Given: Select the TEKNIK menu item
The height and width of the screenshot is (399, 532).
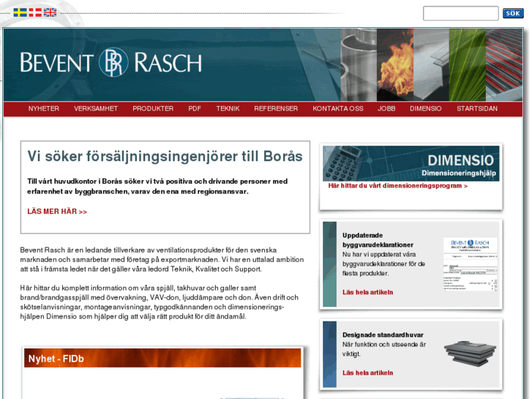Looking at the screenshot, I should [228, 108].
